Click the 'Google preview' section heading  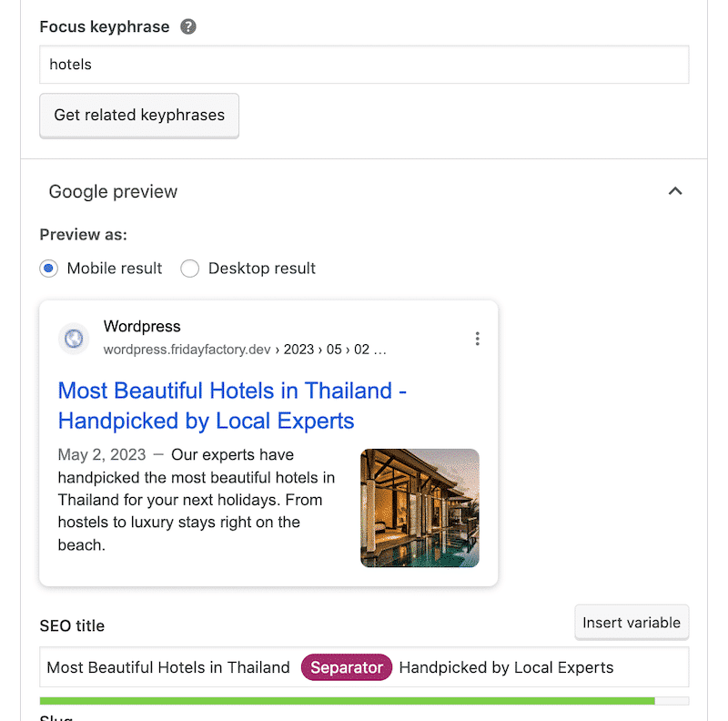[113, 191]
